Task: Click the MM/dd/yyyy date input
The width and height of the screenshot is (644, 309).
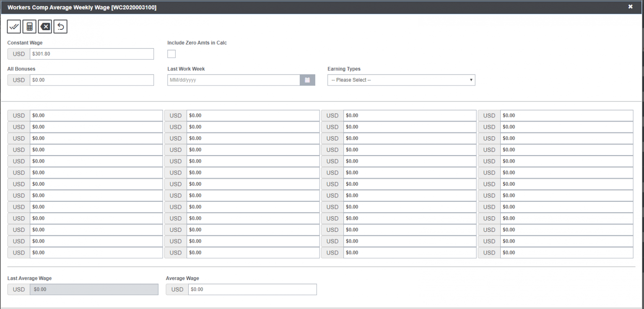Action: pyautogui.click(x=233, y=80)
